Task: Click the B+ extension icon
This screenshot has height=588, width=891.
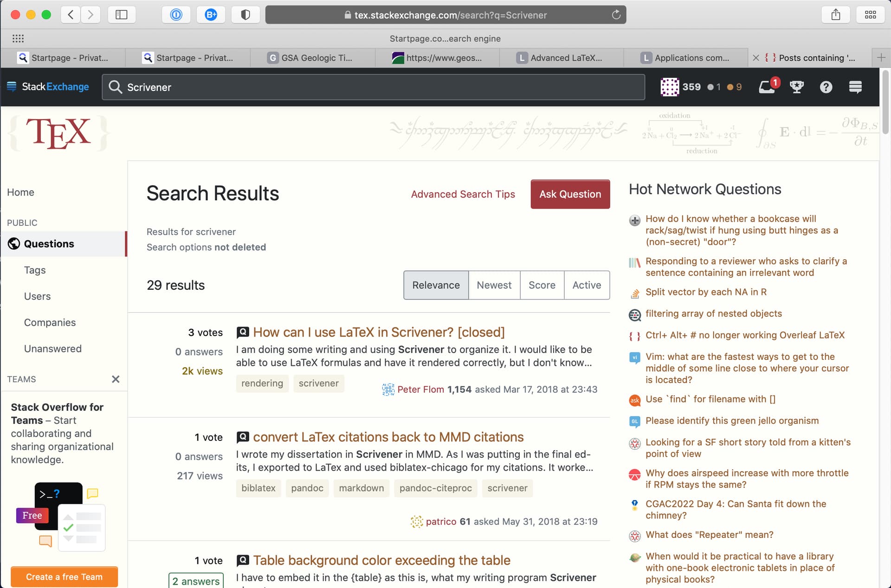Action: [211, 15]
